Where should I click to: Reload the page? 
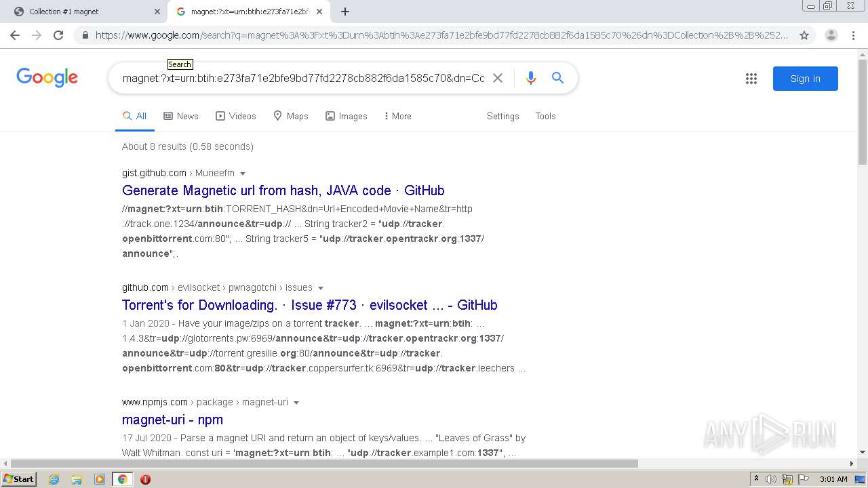(x=58, y=35)
